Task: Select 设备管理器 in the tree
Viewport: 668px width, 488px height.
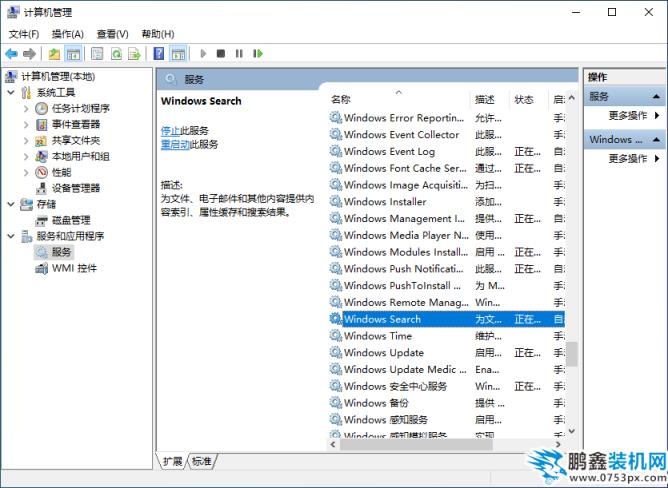Action: click(76, 188)
